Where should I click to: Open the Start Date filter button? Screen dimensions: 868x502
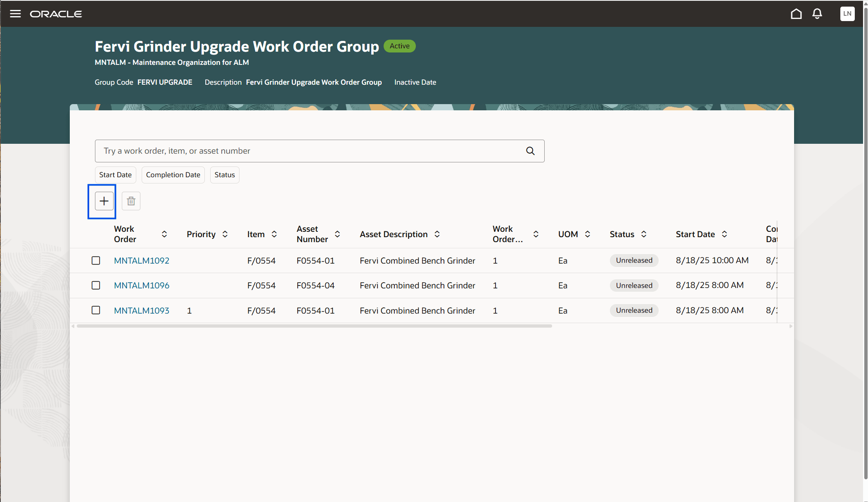(x=115, y=175)
